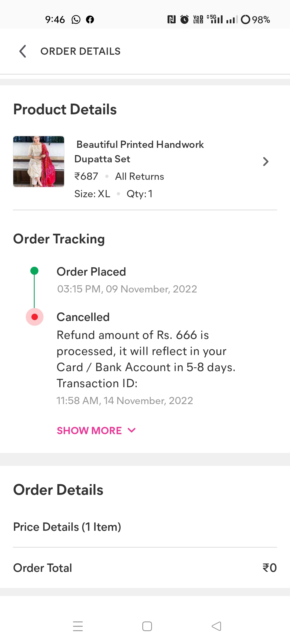290x644 pixels.
Task: Select the green Order Placed marker
Action: click(x=34, y=271)
